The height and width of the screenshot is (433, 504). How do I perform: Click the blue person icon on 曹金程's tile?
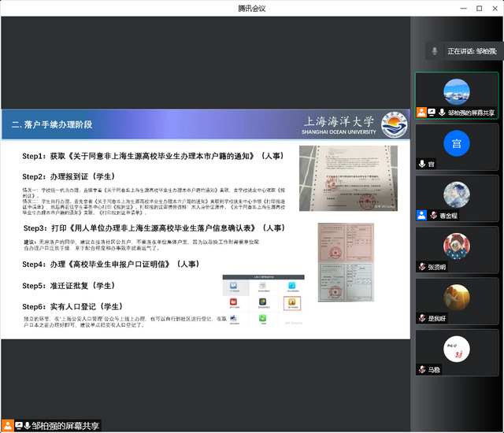coord(422,215)
